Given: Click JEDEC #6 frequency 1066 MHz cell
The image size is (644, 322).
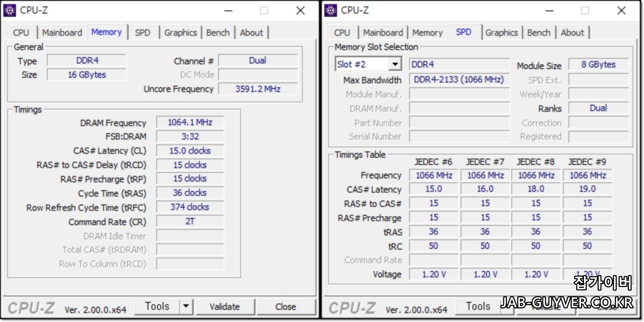Looking at the screenshot, I should click(434, 175).
